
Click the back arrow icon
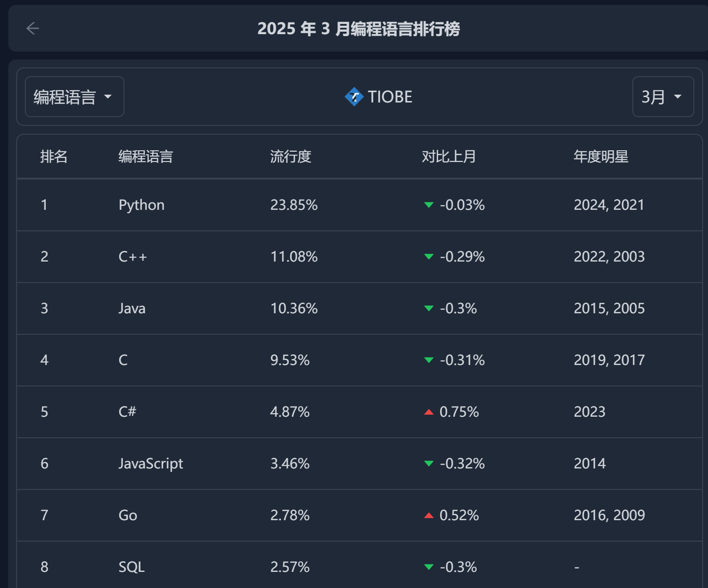(33, 28)
